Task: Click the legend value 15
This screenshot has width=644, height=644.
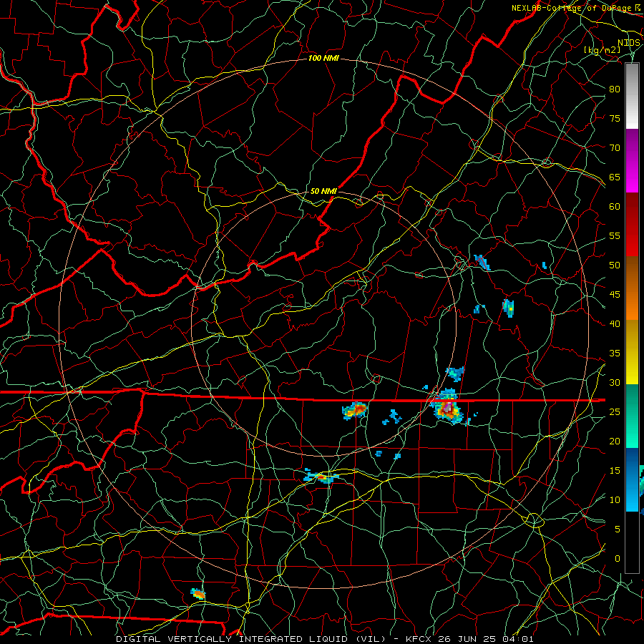Action: tap(615, 471)
